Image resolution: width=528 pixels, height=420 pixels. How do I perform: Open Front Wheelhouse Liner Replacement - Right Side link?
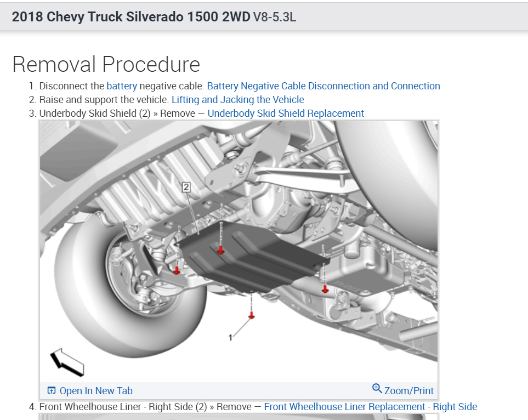pyautogui.click(x=371, y=407)
